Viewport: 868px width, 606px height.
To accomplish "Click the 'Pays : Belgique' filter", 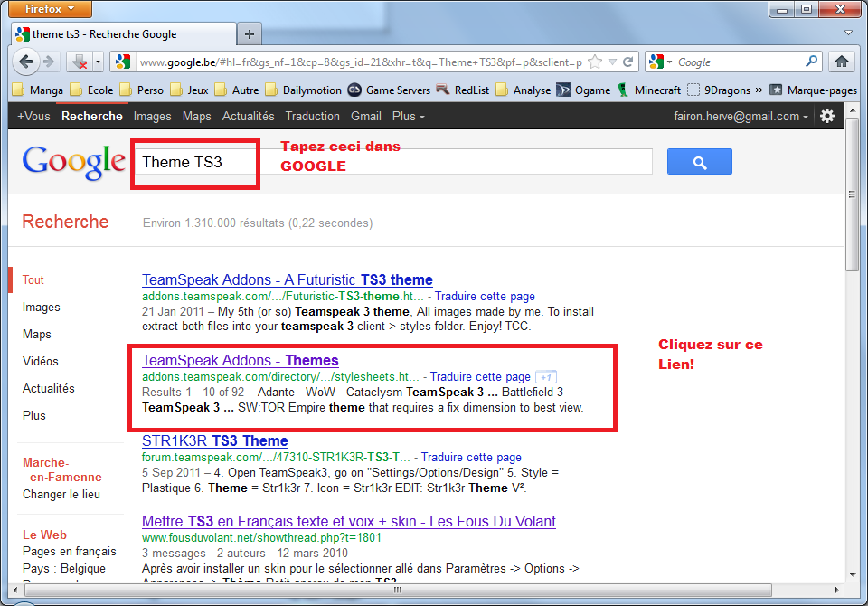I will (63, 568).
